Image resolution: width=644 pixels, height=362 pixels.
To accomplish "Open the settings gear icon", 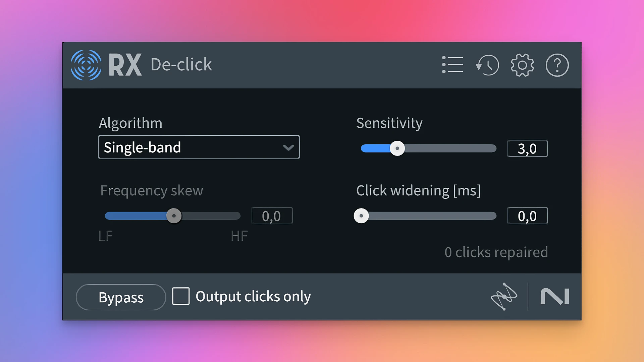I will coord(522,65).
